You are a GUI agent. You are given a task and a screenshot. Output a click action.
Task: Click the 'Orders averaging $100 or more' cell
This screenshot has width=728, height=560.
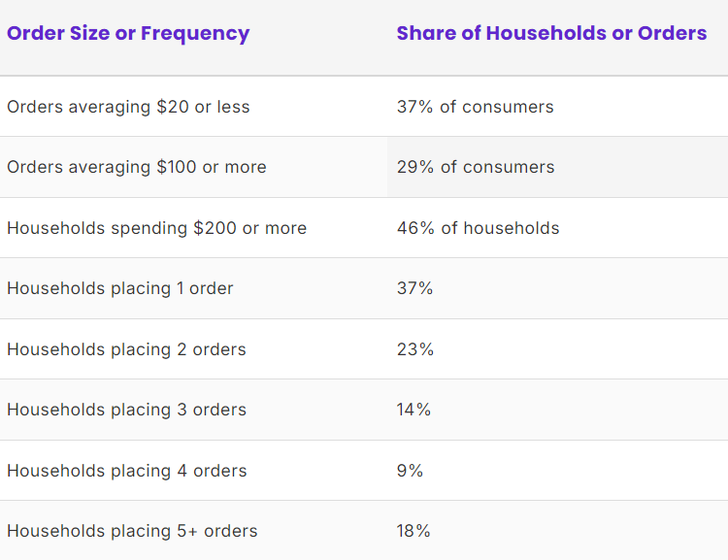137,167
